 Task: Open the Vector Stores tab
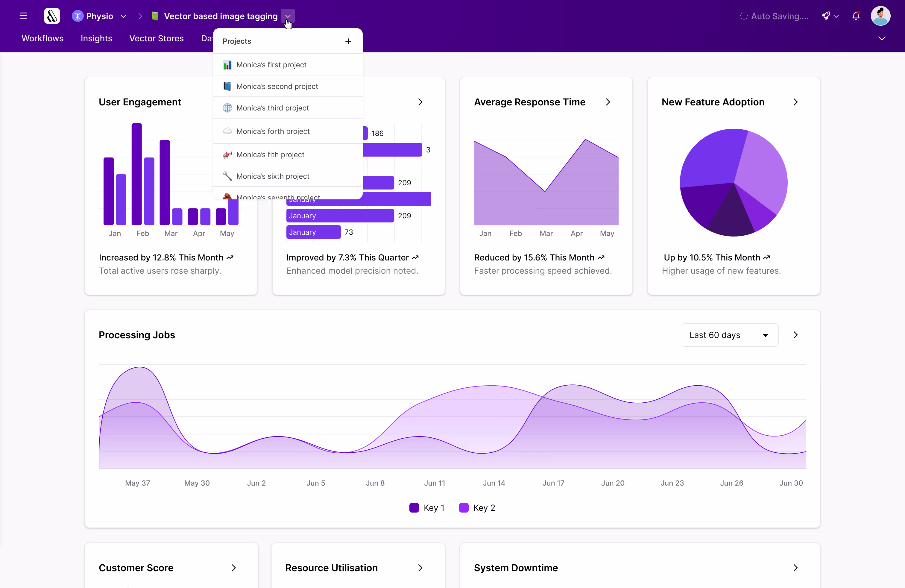point(156,38)
